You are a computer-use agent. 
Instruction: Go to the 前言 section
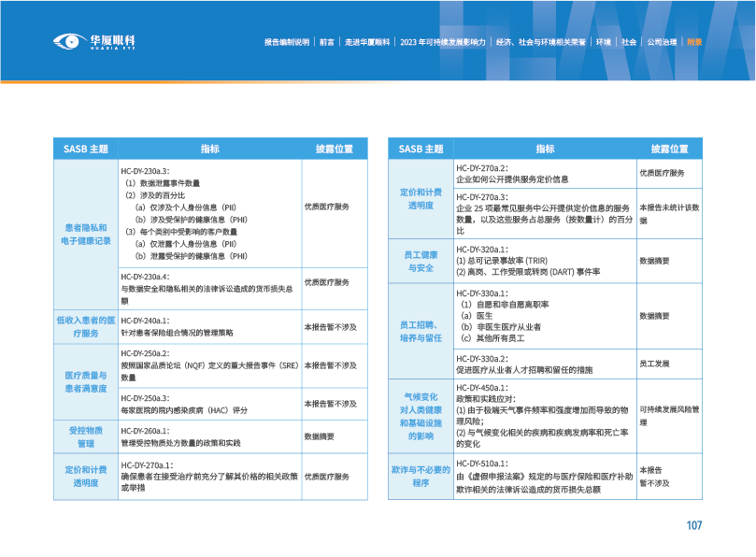[326, 42]
